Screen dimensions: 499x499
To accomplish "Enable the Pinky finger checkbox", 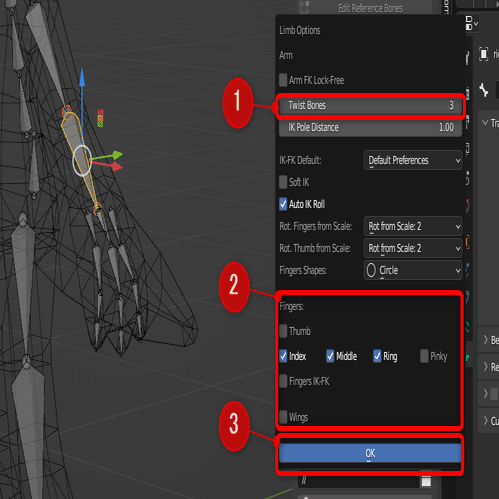I will pyautogui.click(x=424, y=356).
